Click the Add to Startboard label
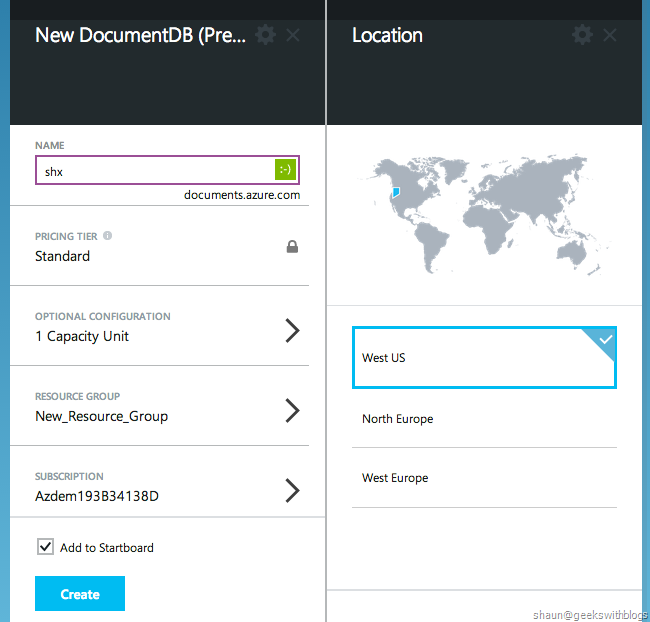The height and width of the screenshot is (622, 650). point(107,548)
